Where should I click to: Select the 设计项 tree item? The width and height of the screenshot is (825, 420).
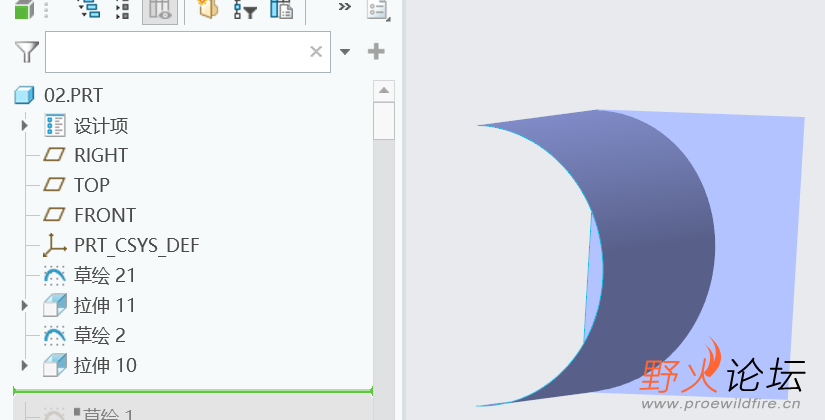[101, 126]
